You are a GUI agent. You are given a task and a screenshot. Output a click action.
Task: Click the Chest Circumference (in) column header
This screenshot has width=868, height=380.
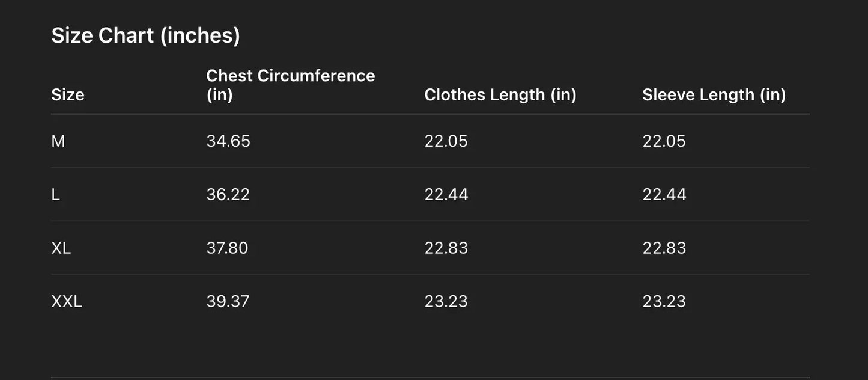(x=290, y=85)
